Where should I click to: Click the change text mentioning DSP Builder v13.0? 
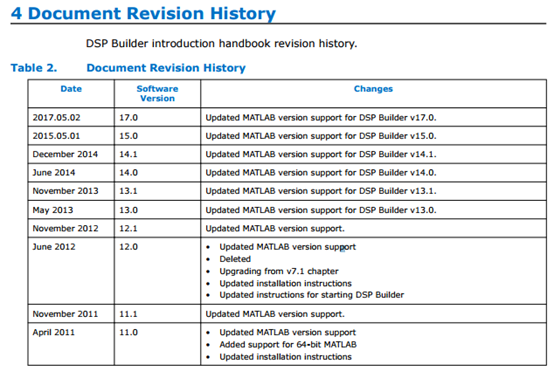click(x=321, y=210)
